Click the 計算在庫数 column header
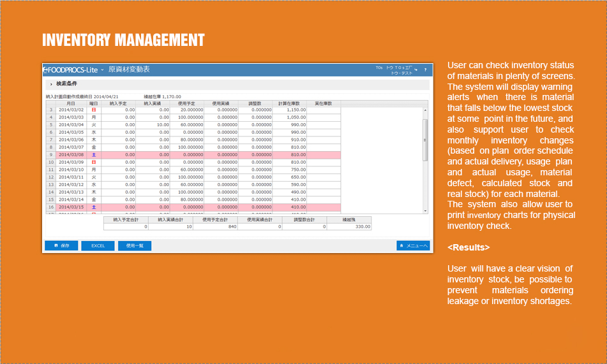This screenshot has width=607, height=364. coord(290,103)
